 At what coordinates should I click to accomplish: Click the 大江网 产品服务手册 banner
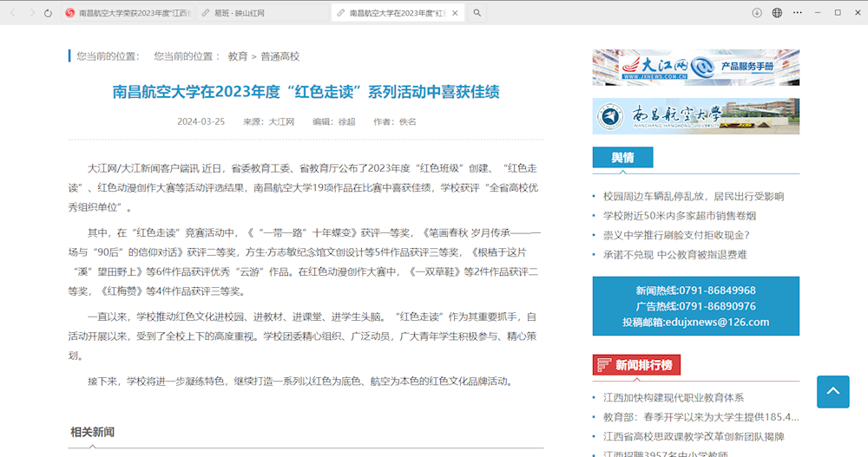695,67
